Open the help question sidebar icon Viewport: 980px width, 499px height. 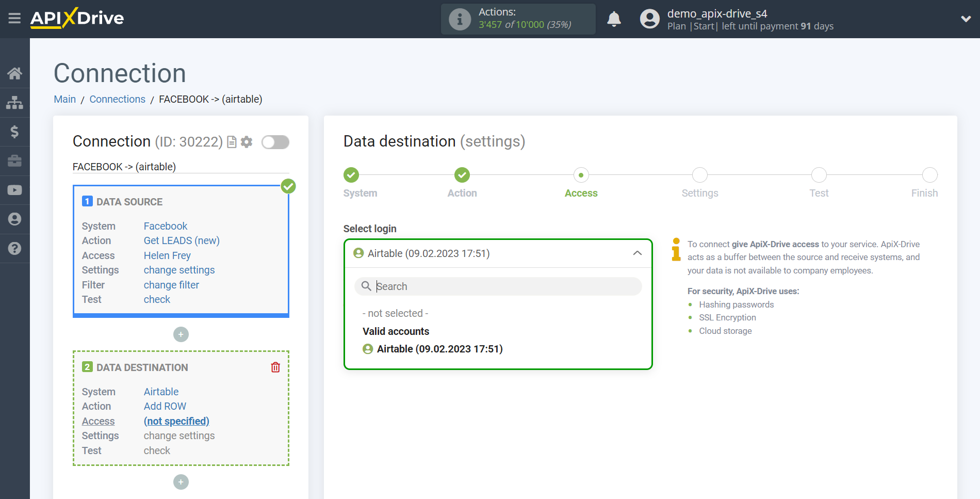[x=14, y=248]
